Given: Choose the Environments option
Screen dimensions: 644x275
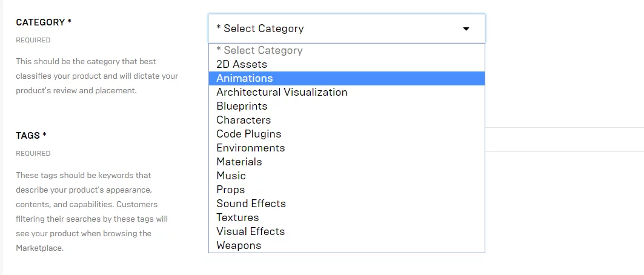Looking at the screenshot, I should (251, 148).
